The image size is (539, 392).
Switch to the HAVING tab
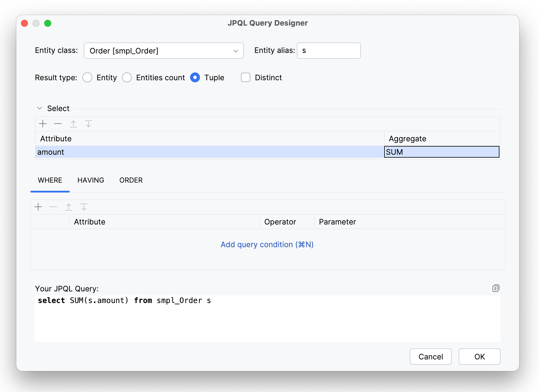point(91,180)
